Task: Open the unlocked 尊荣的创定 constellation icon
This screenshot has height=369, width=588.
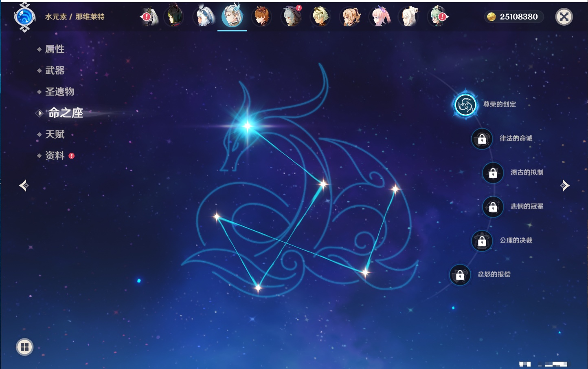Action: click(465, 105)
